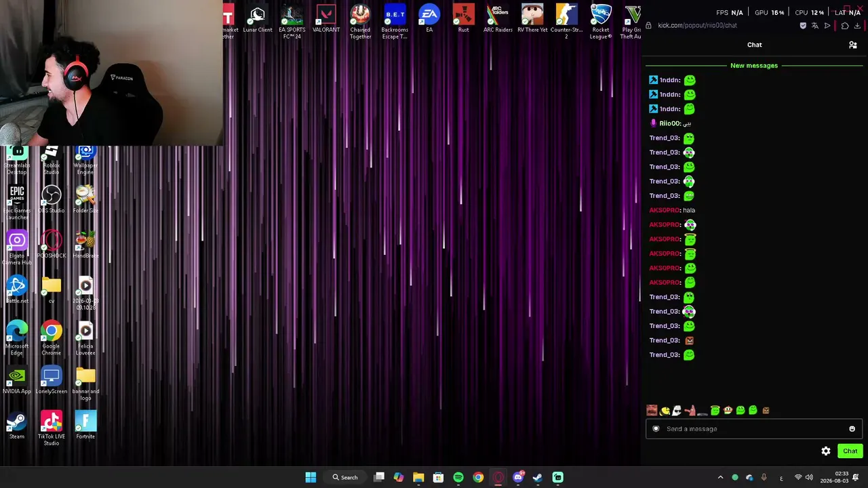Image resolution: width=868 pixels, height=488 pixels.
Task: Select the Chained Together desktop shortcut
Action: (x=360, y=22)
